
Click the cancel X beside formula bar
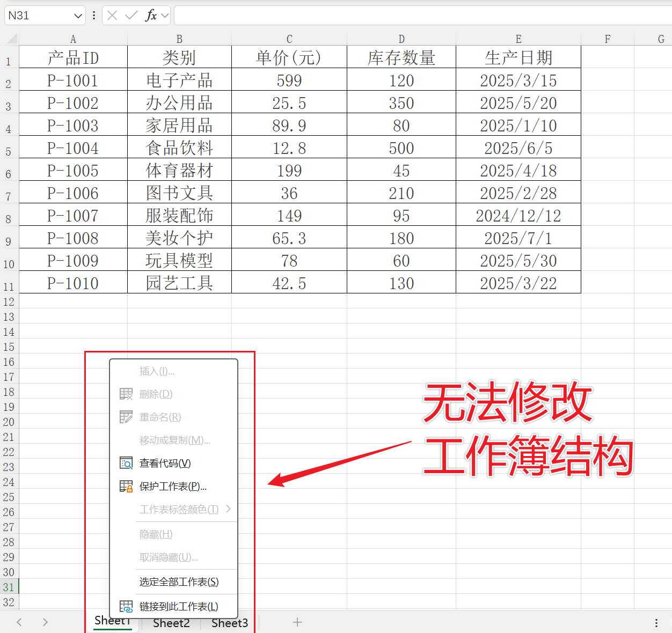[x=112, y=15]
